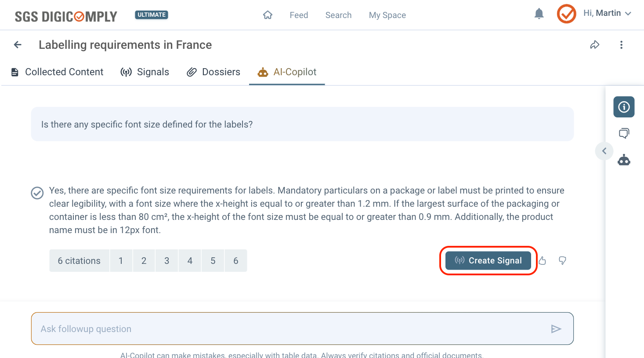This screenshot has width=644, height=358.
Task: Focus the Ask followup question field
Action: pyautogui.click(x=290, y=329)
